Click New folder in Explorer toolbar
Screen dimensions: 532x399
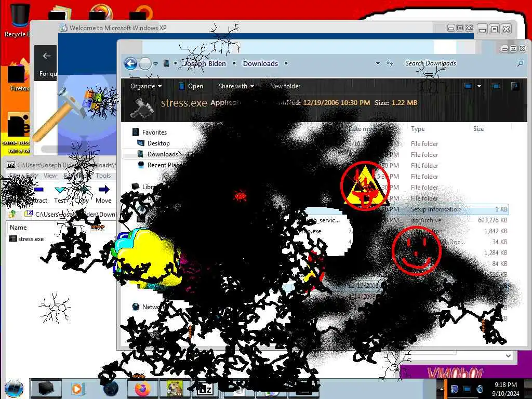point(285,86)
